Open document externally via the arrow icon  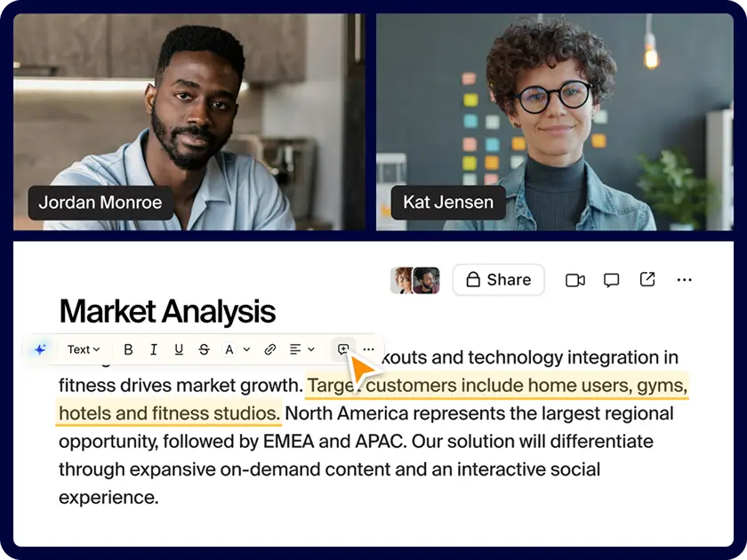tap(647, 280)
